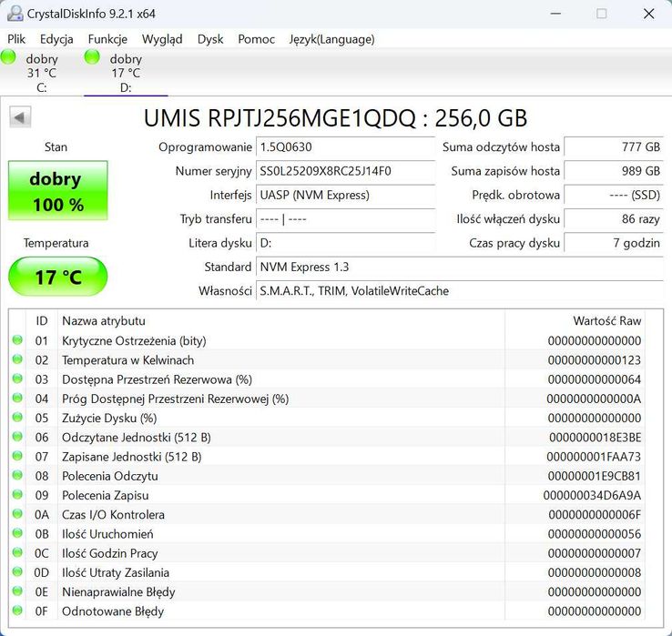672x636 pixels.
Task: Select the Próg Dostępnej Przestrzeni Rezerwowej row
Action: [328, 399]
